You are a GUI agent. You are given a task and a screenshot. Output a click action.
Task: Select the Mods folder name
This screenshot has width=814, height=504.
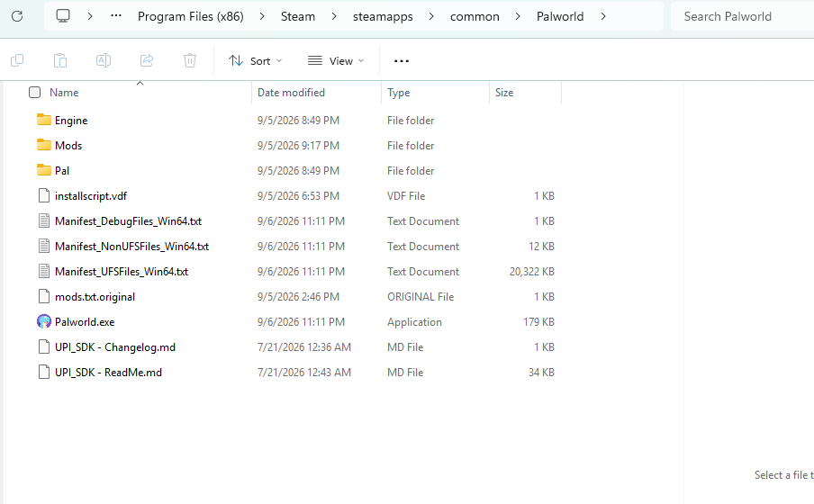68,145
